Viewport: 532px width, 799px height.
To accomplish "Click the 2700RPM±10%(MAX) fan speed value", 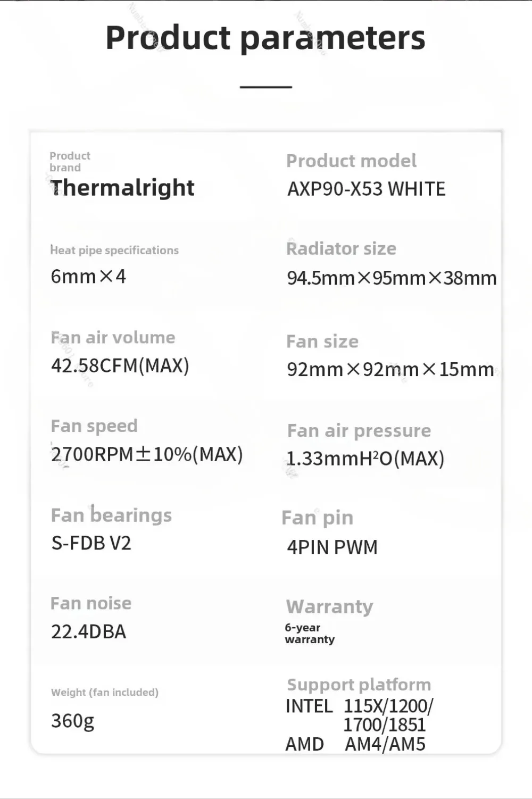I will [x=147, y=454].
